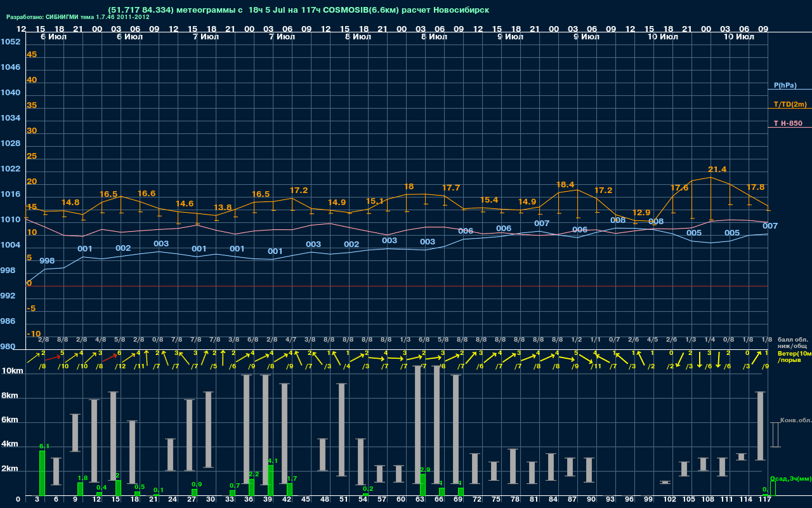Click the 0.2 precipitation value label
Image resolution: width=812 pixels, height=508 pixels.
click(368, 489)
